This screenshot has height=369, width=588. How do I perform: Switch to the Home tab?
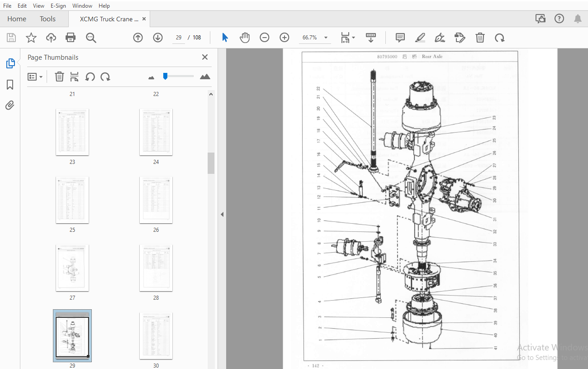tap(17, 19)
